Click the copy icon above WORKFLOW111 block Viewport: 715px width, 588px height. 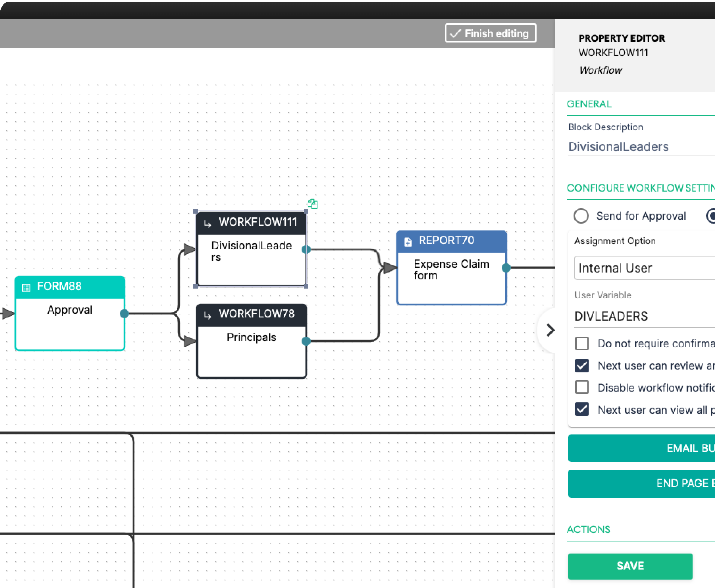click(312, 204)
